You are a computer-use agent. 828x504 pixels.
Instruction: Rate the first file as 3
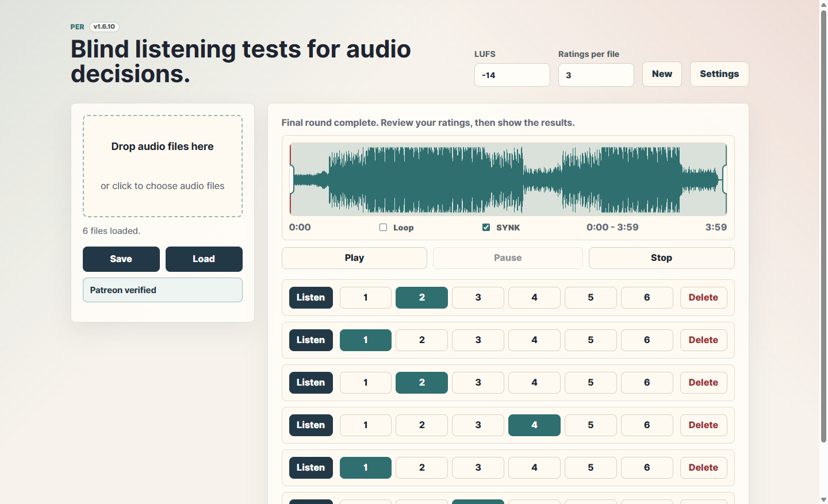478,298
